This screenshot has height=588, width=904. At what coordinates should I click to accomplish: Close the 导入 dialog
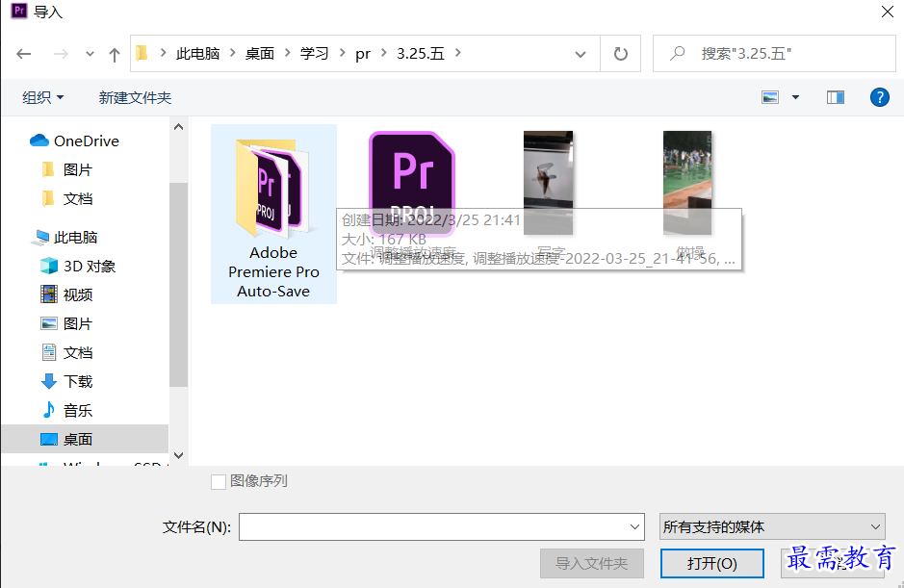tap(888, 12)
